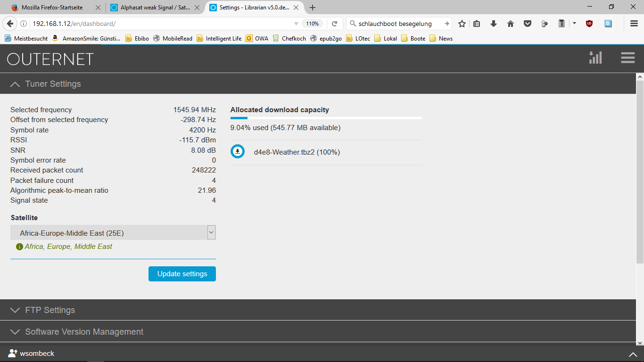The width and height of the screenshot is (644, 362).
Task: Open the Satellite selection dropdown
Action: pyautogui.click(x=113, y=232)
